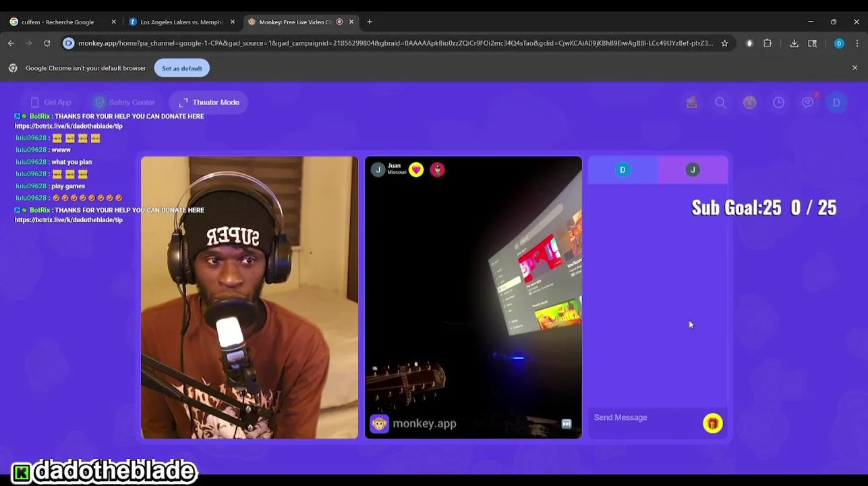Click the monkey.app URL in the address bar
The height and width of the screenshot is (486, 868).
(395, 43)
